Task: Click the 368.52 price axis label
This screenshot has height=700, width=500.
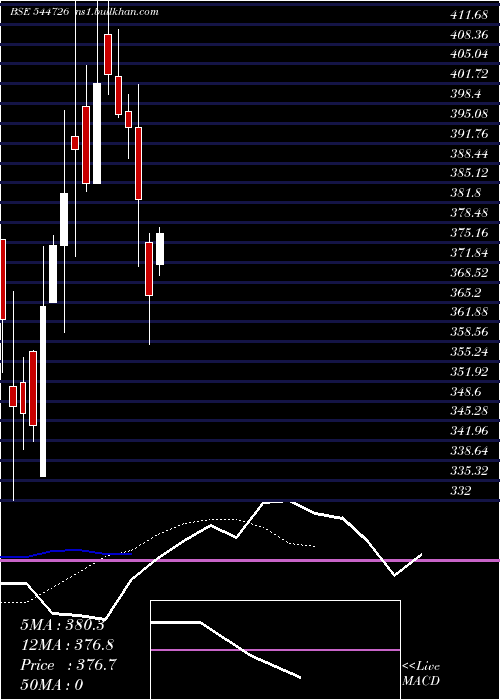Action: tap(469, 272)
